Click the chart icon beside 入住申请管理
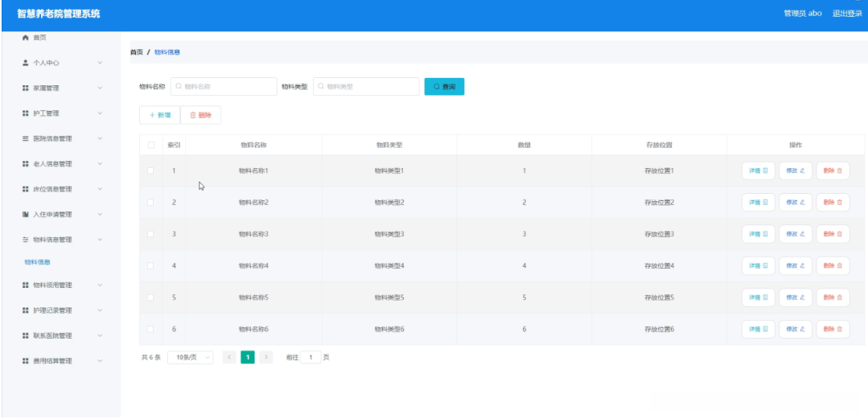The height and width of the screenshot is (419, 868). 25,214
